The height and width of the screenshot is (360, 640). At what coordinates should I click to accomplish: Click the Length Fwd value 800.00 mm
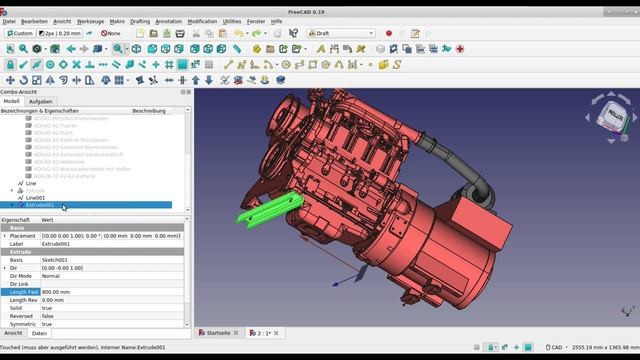(112, 292)
